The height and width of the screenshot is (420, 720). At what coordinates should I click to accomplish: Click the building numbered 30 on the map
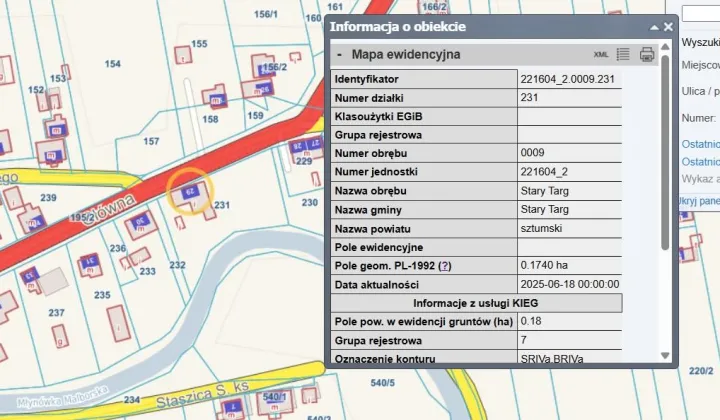tap(141, 222)
